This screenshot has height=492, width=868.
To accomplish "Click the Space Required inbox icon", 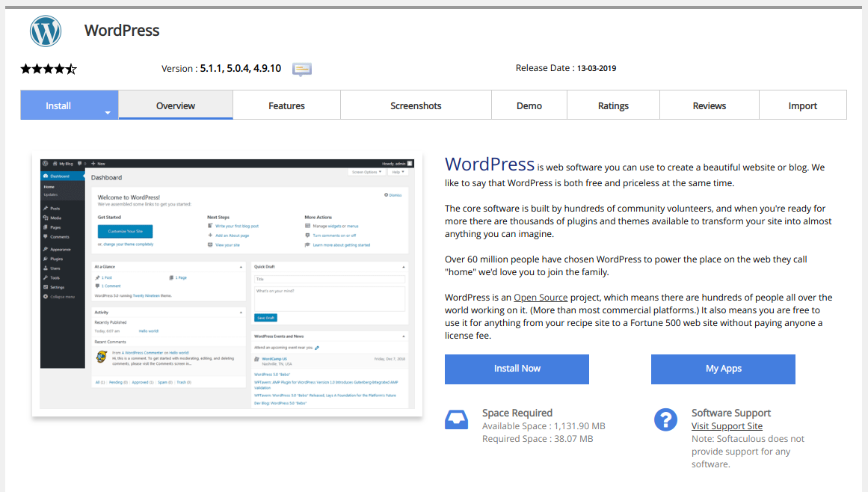I will click(456, 419).
